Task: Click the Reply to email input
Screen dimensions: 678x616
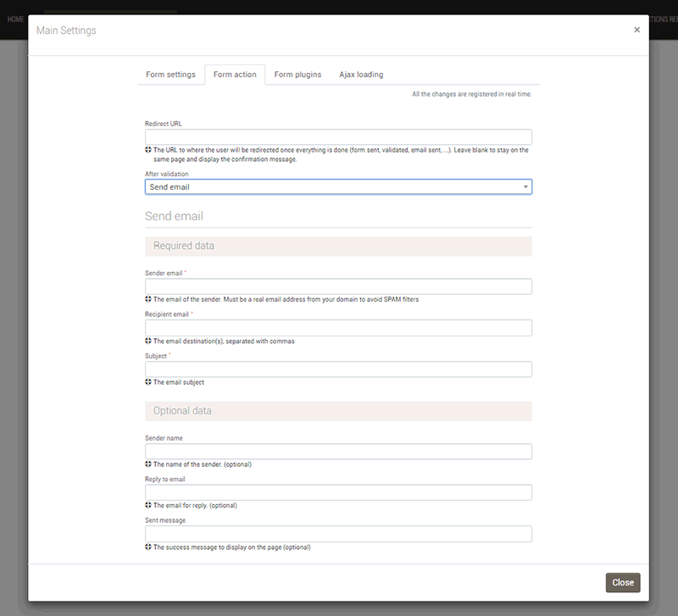Action: click(338, 493)
